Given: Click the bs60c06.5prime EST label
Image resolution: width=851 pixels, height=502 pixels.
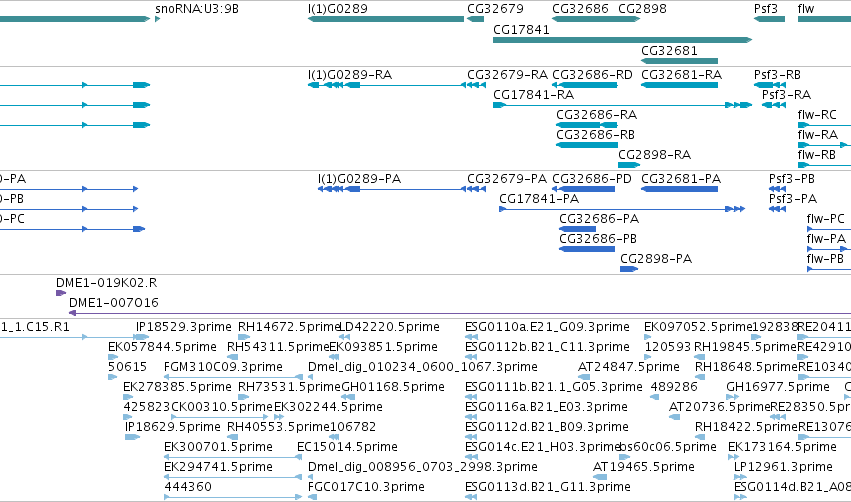Looking at the screenshot, I should tap(668, 447).
